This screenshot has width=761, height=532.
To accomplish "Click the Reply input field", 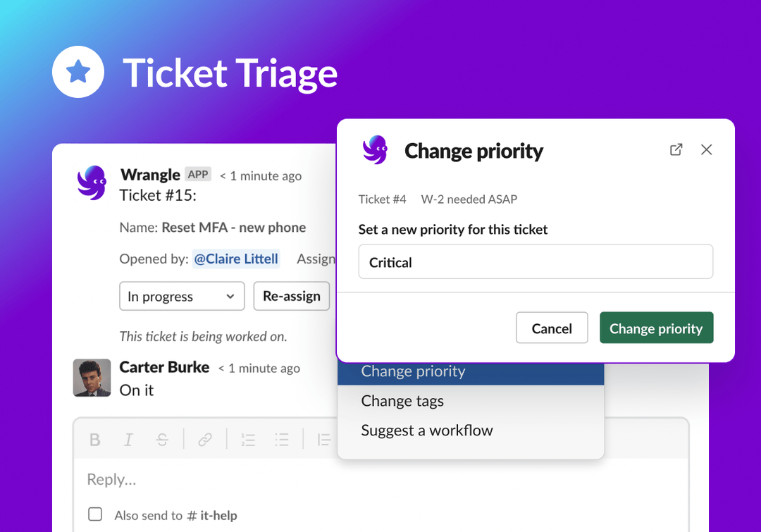I will click(211, 480).
